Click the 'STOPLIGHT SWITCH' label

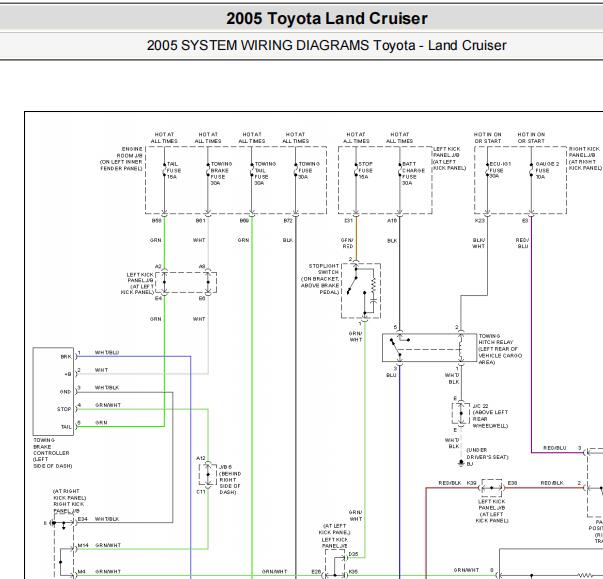[323, 269]
